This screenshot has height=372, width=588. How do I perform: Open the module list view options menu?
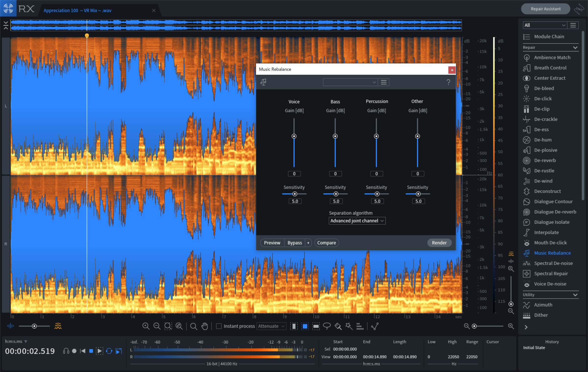pos(573,25)
